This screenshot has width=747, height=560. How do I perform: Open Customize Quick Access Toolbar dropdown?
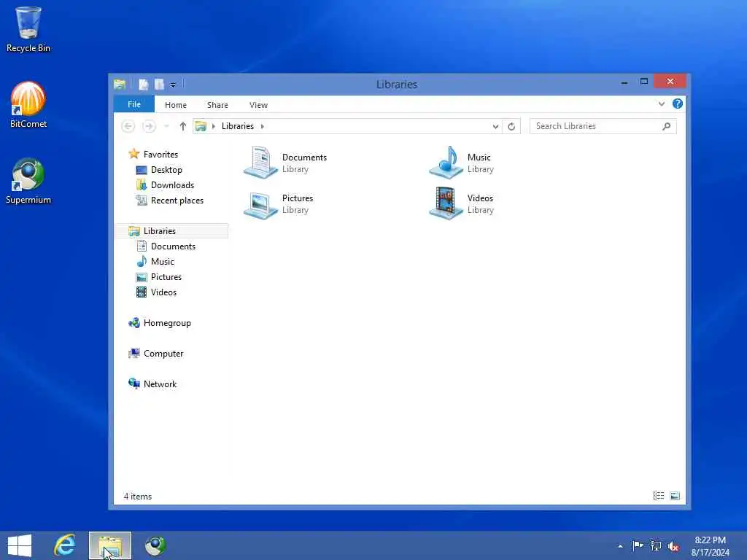[173, 85]
